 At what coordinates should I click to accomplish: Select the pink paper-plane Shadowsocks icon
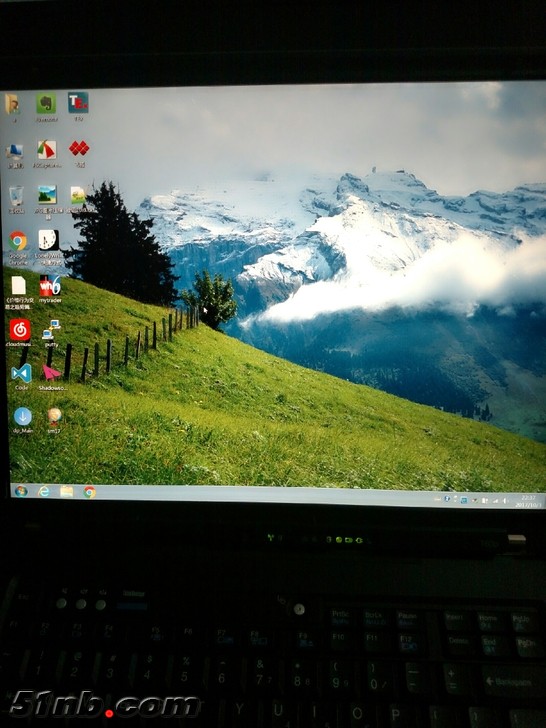point(52,373)
